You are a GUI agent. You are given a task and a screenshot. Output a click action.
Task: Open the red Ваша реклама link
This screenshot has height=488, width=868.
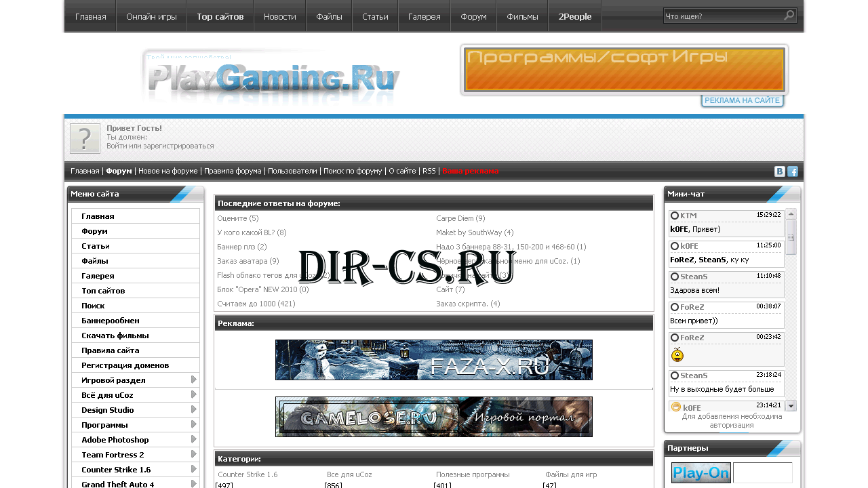pos(471,171)
